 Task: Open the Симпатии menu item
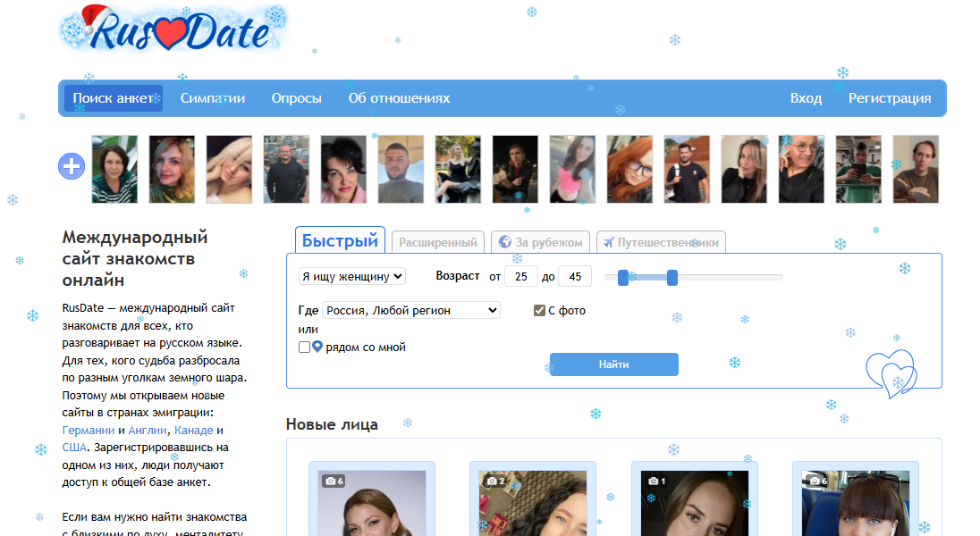213,98
